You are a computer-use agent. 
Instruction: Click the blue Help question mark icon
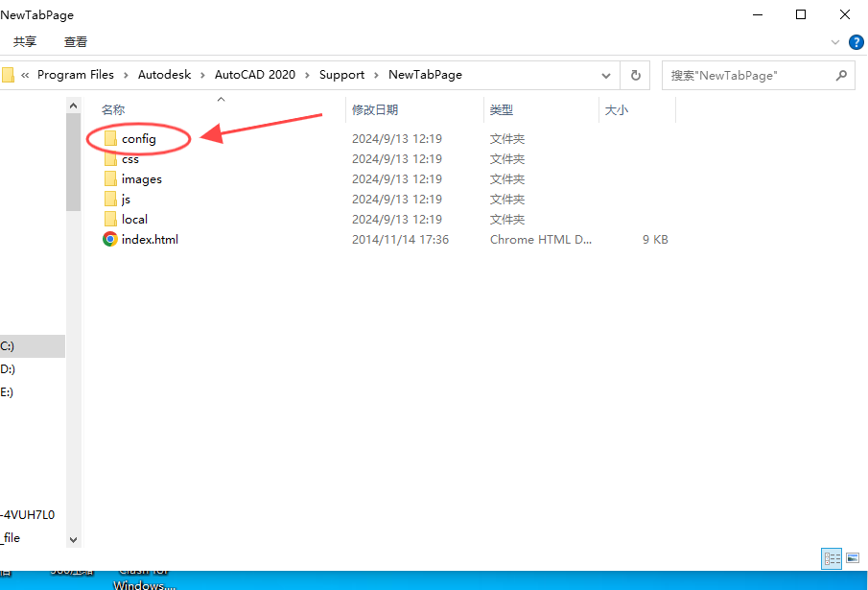pyautogui.click(x=856, y=42)
